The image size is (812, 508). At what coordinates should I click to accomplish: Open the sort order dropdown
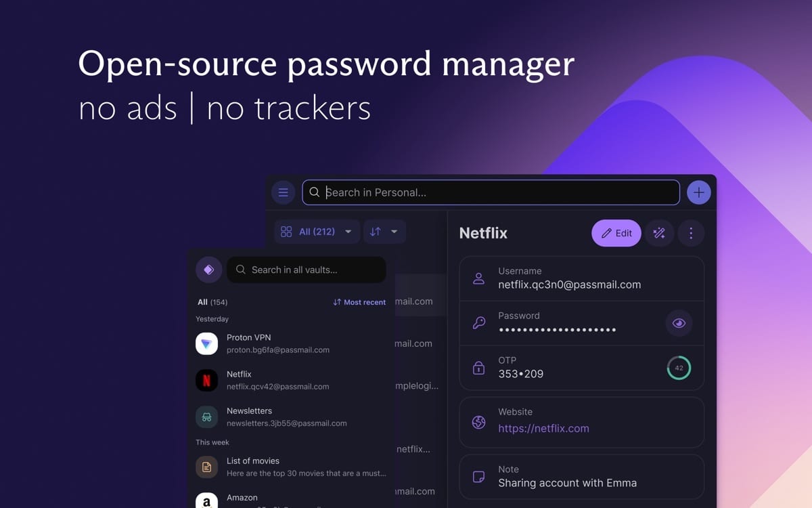384,232
